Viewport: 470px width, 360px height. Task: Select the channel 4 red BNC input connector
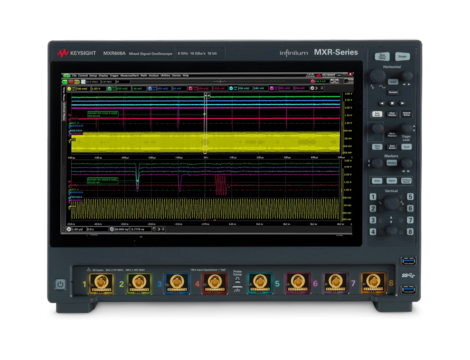(215, 283)
